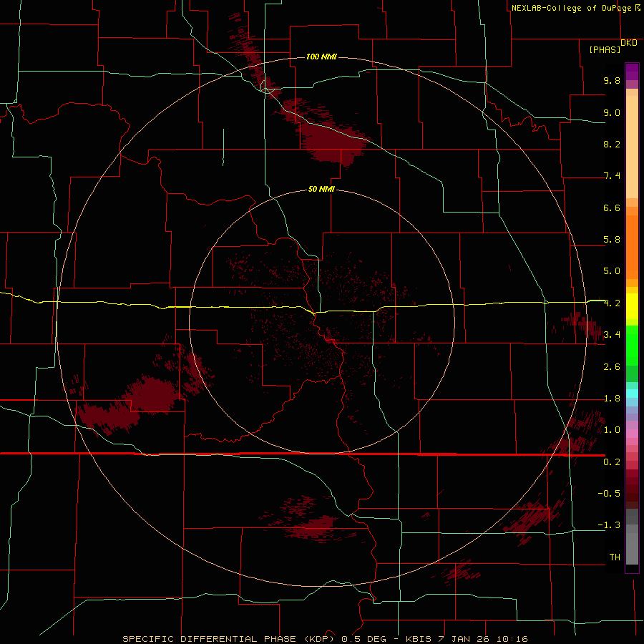
Task: Click the 5.0 scale value
Action: (x=612, y=271)
